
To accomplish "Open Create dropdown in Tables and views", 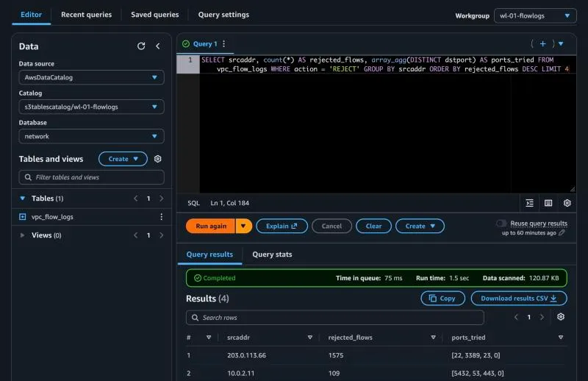I will 123,159.
